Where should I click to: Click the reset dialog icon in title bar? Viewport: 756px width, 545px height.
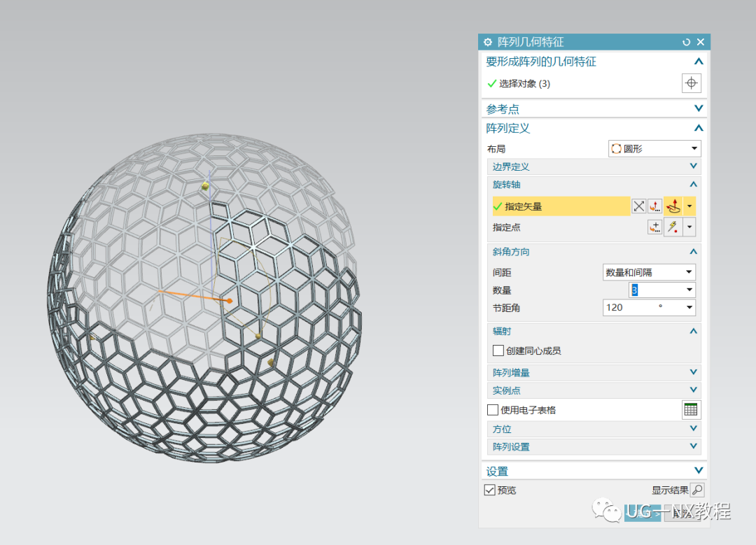point(687,43)
